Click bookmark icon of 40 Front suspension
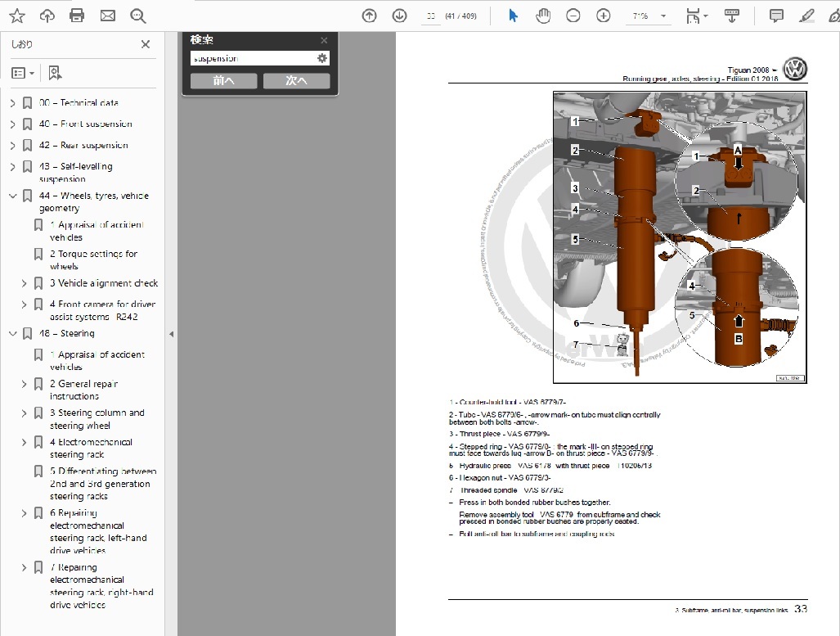The image size is (840, 636). (x=27, y=124)
